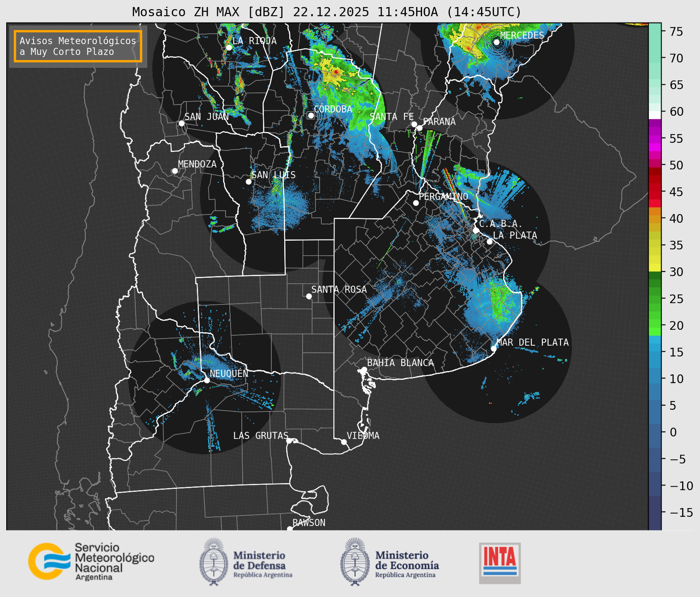The image size is (700, 597).
Task: Click the Santa Fe city marker dot
Action: [x=414, y=124]
